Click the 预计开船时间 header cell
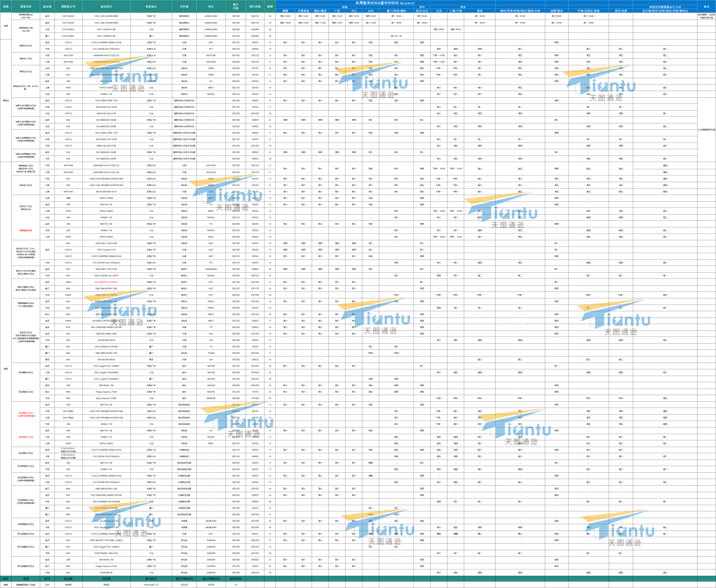Screen dimensions: 716x588 (x=184, y=579)
